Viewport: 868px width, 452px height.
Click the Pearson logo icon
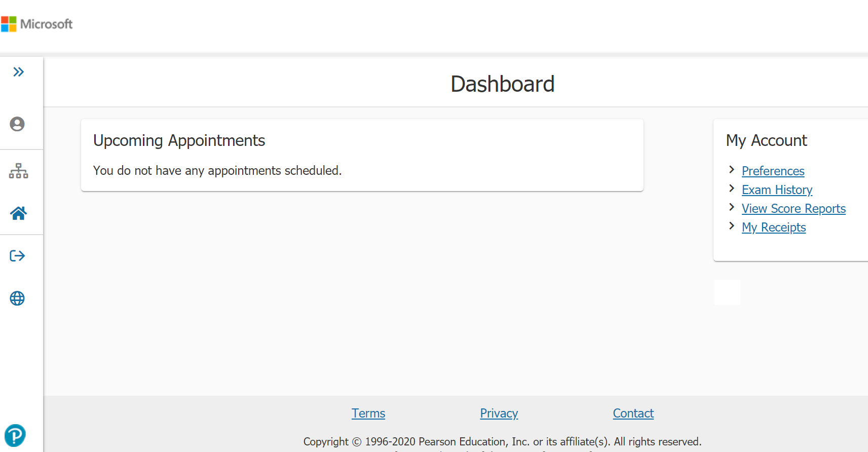(x=15, y=435)
